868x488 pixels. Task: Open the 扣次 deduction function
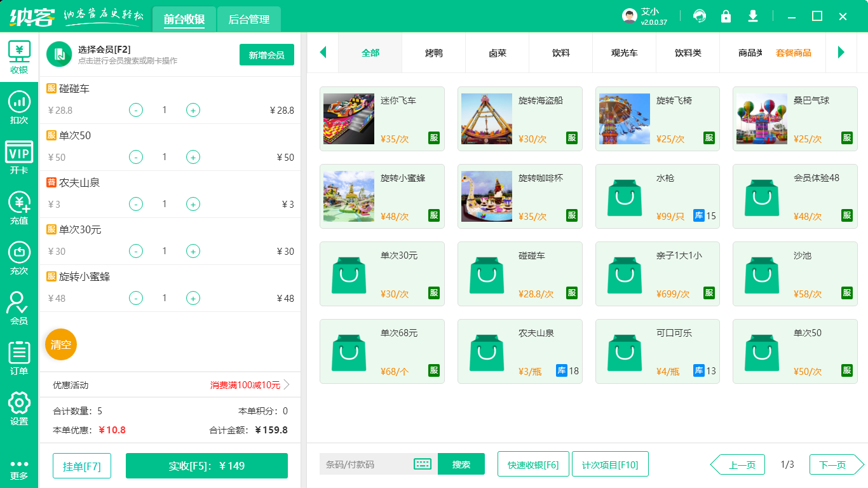(x=20, y=105)
